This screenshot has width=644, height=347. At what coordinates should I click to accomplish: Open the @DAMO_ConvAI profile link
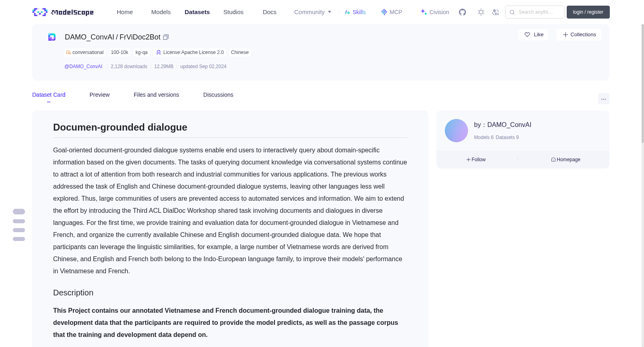pyautogui.click(x=83, y=66)
